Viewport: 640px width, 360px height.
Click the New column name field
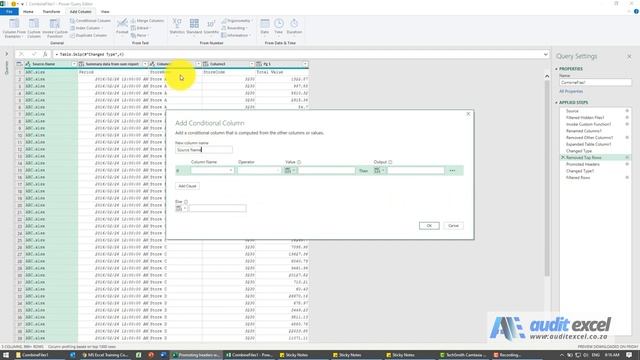204,150
